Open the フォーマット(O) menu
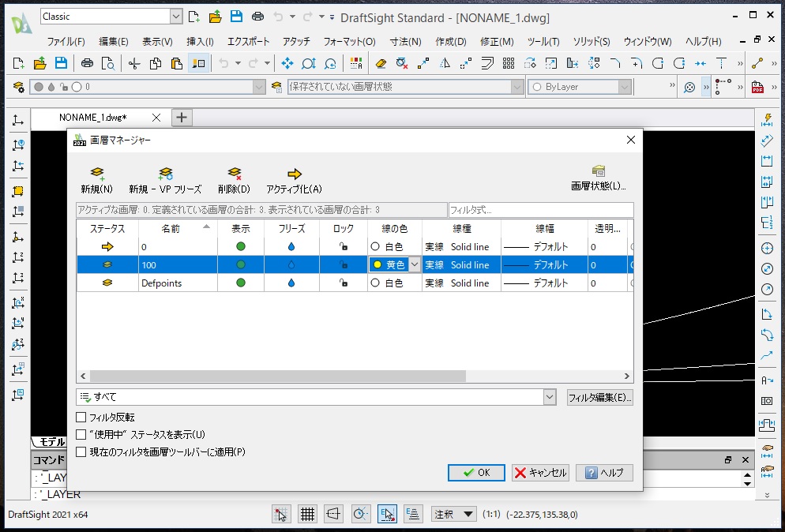Viewport: 785px width, 532px height. click(349, 42)
